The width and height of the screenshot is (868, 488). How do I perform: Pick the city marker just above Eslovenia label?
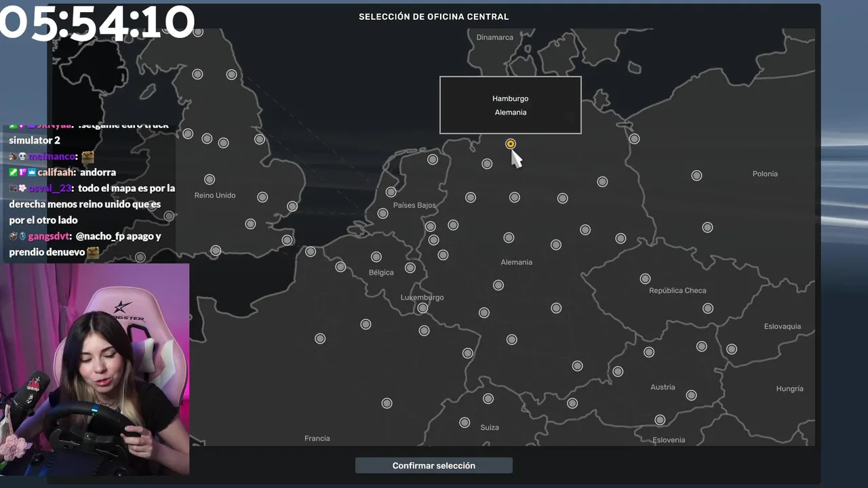[660, 420]
